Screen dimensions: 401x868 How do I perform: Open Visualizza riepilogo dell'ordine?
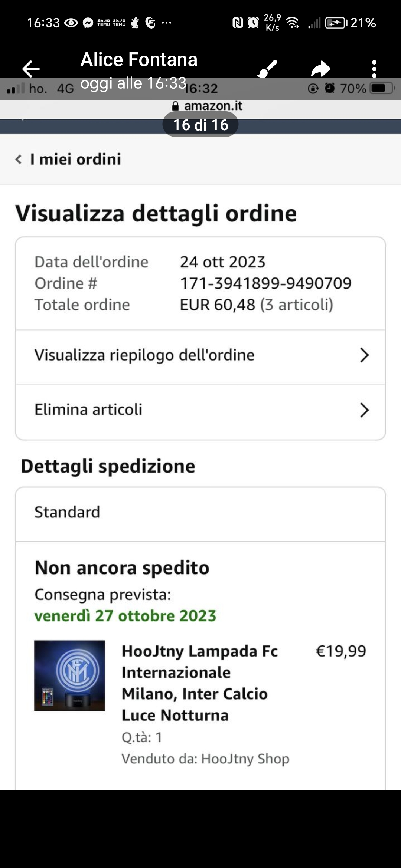click(x=145, y=355)
